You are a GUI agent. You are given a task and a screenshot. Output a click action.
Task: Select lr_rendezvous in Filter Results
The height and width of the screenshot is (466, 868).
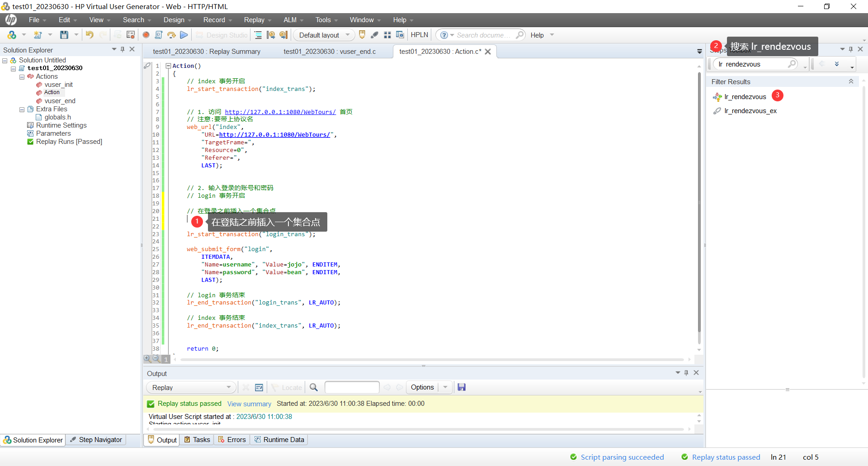(x=745, y=97)
